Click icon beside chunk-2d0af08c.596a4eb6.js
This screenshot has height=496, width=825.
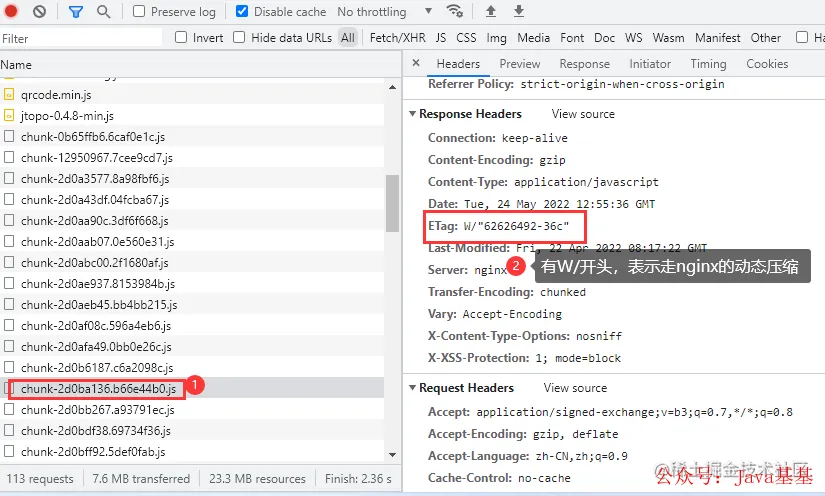tap(9, 326)
